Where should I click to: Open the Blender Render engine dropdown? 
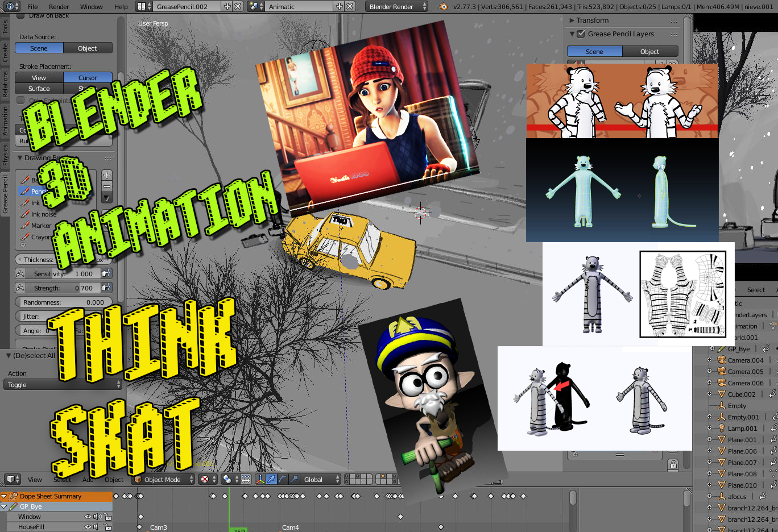tap(396, 6)
